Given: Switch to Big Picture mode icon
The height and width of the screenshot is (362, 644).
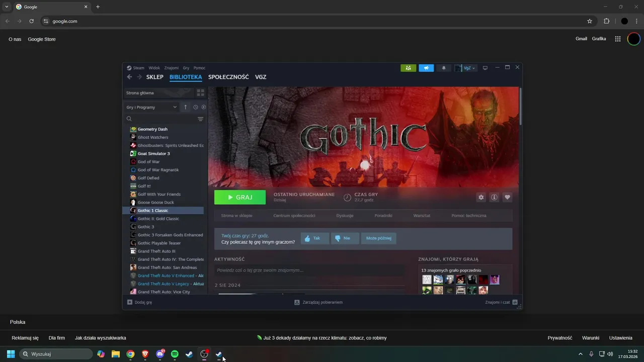Looking at the screenshot, I should pos(485,68).
